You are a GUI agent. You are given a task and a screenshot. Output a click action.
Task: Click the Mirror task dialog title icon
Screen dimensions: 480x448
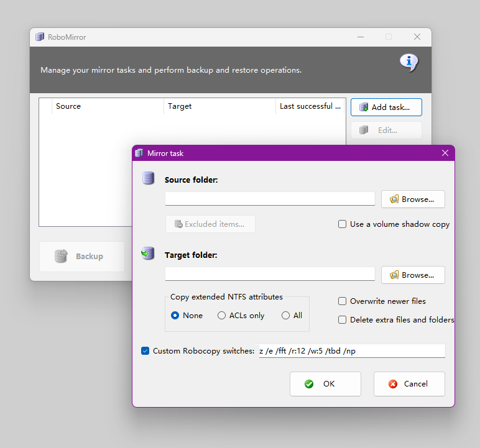click(x=139, y=153)
